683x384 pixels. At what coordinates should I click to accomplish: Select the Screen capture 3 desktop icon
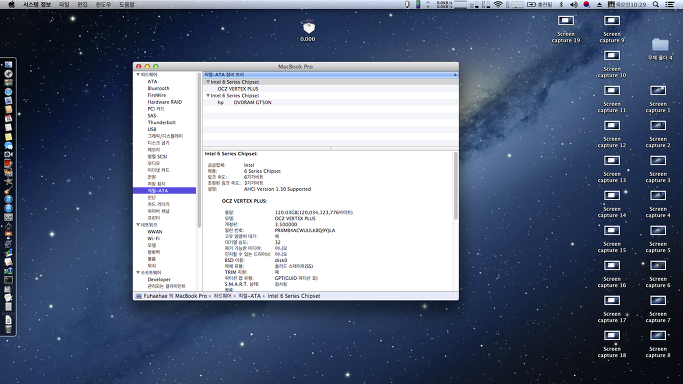(658, 161)
